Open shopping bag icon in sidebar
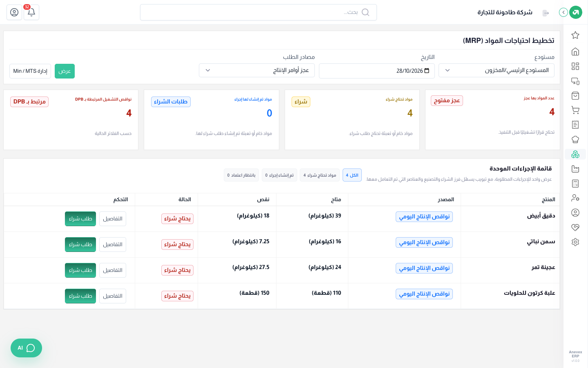 click(575, 96)
